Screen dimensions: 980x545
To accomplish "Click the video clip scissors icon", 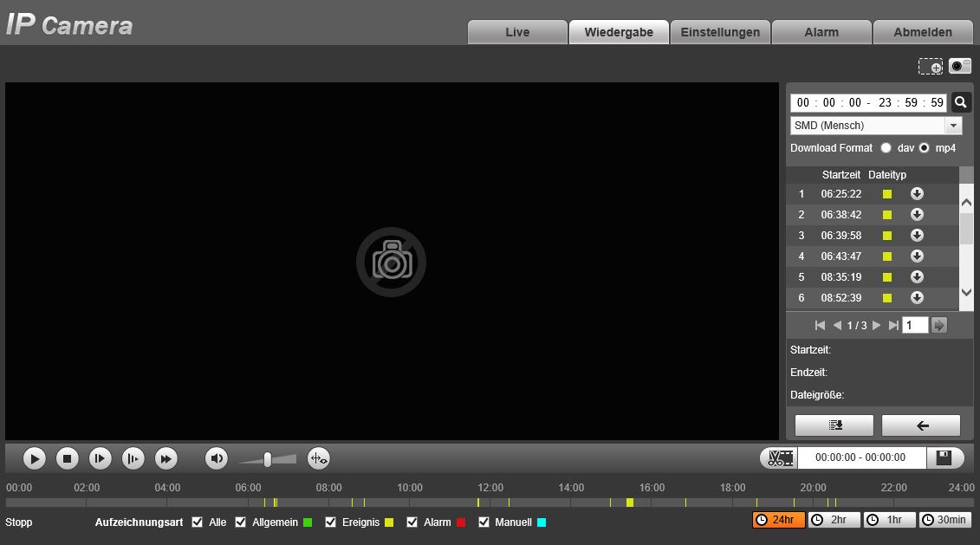I will click(x=778, y=457).
